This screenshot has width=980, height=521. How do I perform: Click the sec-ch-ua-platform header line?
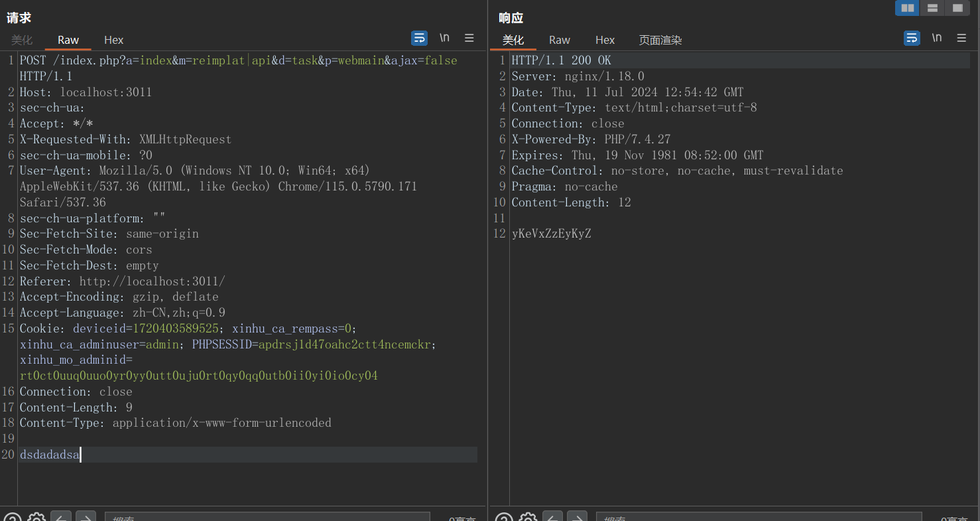tap(93, 218)
